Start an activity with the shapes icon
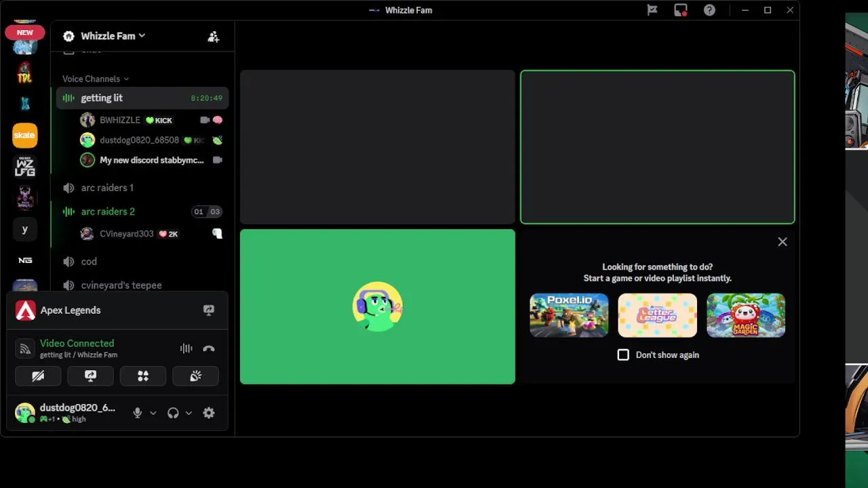This screenshot has height=488, width=868. click(143, 376)
